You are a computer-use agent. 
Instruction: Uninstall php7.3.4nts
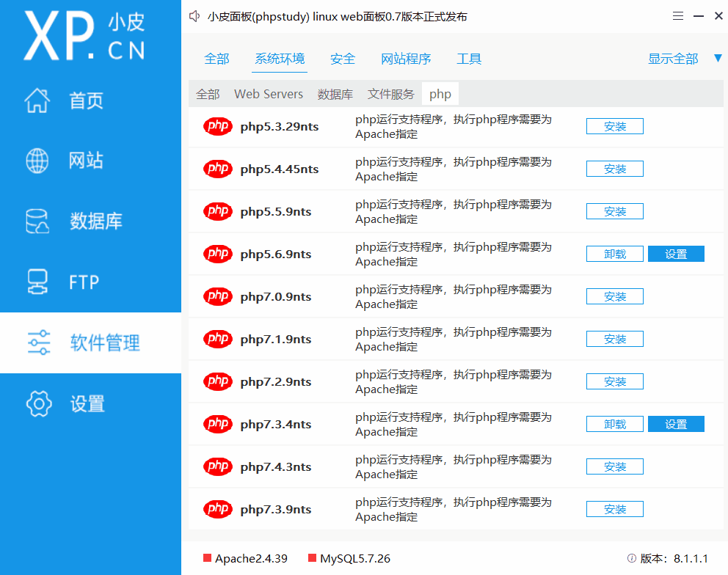[x=614, y=424]
